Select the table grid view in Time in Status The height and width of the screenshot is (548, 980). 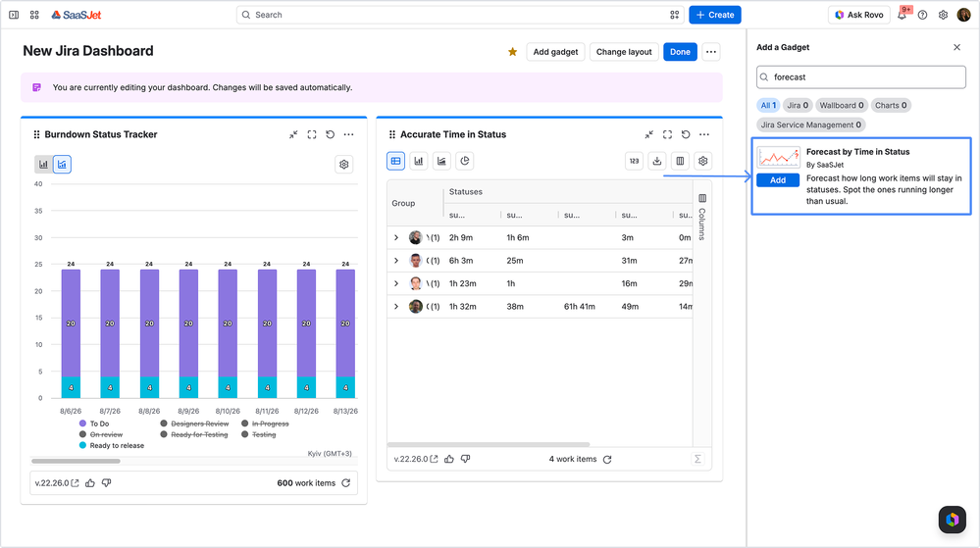(395, 161)
